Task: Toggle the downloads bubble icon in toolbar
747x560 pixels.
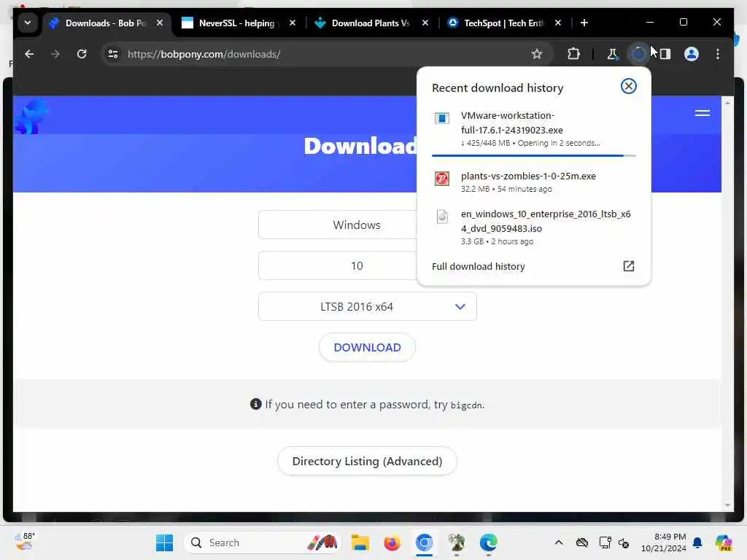Action: point(639,54)
